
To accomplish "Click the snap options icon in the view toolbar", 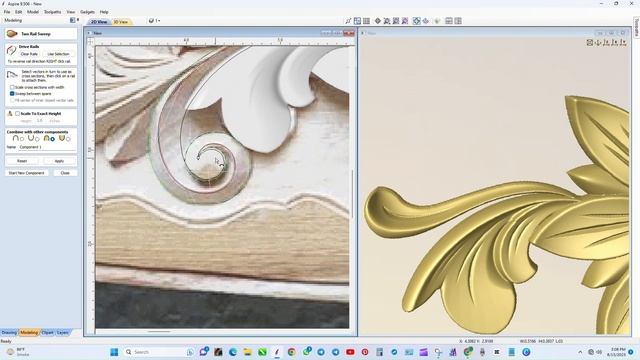I will point(348,21).
